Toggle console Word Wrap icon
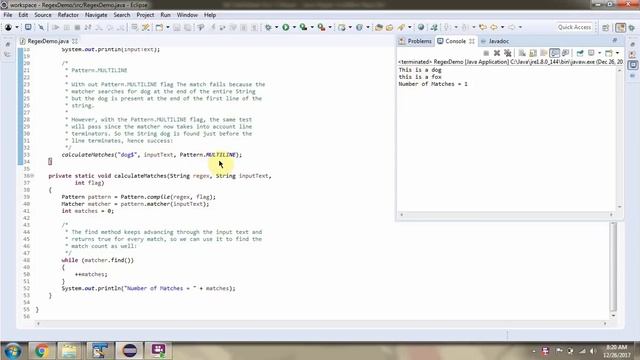This screenshot has height=360, width=640. coord(544,53)
